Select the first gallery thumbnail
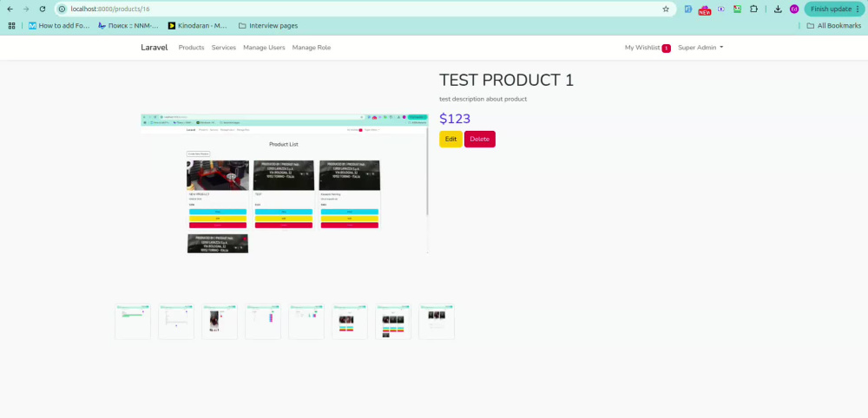The image size is (868, 418). pos(132,321)
